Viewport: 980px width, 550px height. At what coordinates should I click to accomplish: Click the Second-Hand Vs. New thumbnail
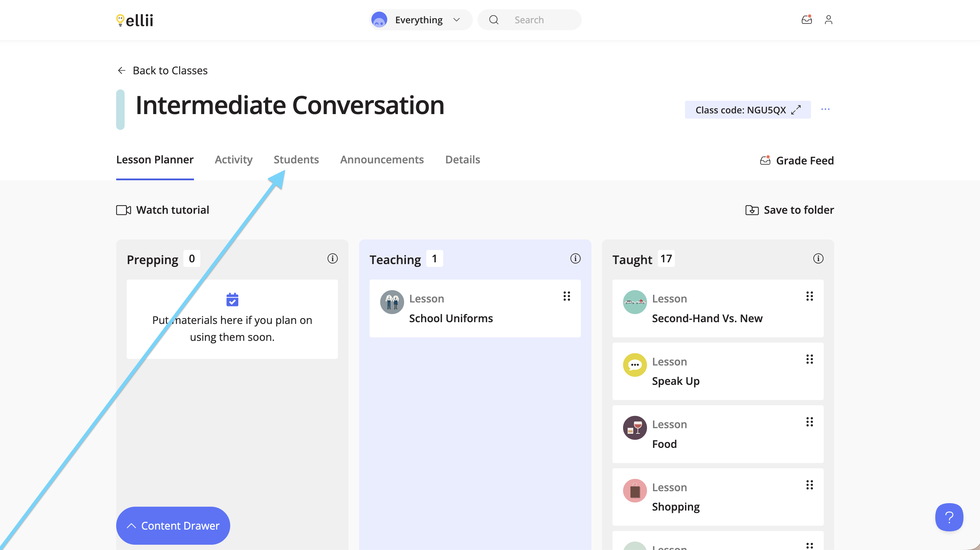(x=635, y=302)
